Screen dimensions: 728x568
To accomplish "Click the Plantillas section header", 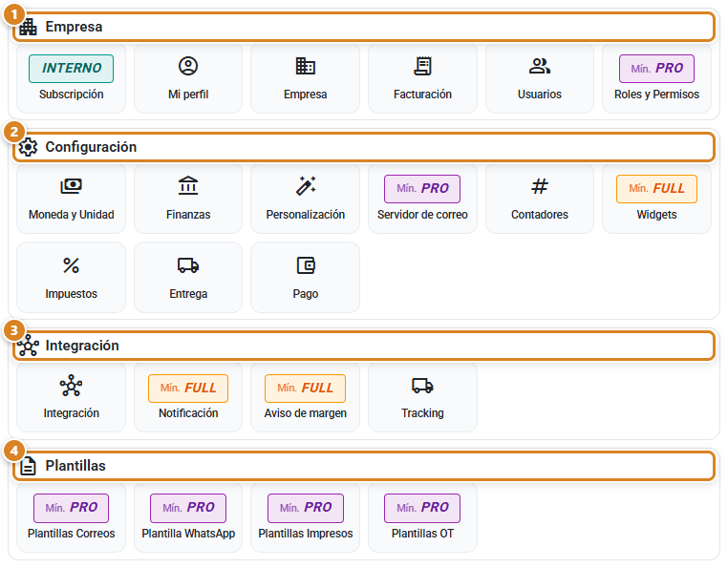I will [x=364, y=466].
